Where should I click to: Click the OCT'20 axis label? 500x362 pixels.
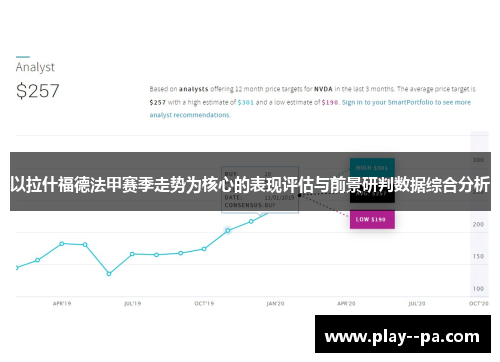tap(479, 304)
